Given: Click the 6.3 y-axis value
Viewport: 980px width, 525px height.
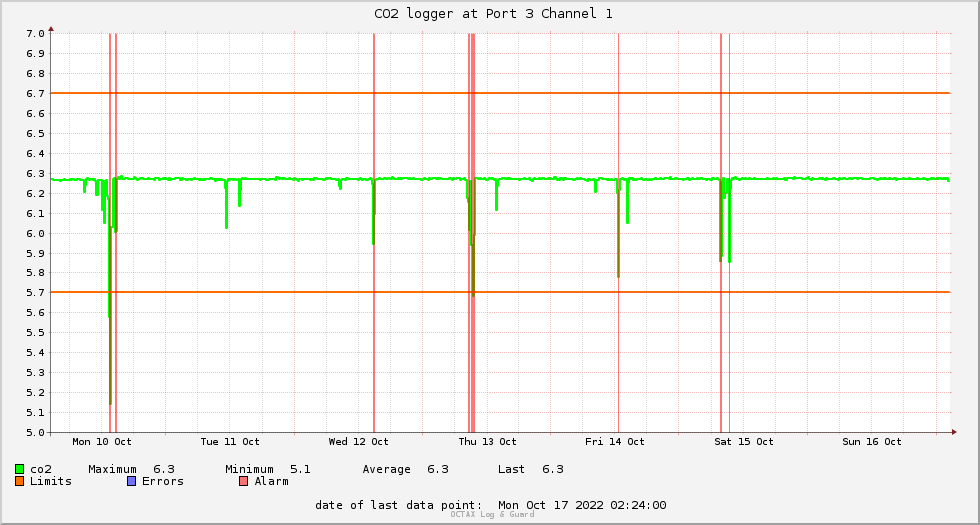Looking at the screenshot, I should pyautogui.click(x=35, y=174).
